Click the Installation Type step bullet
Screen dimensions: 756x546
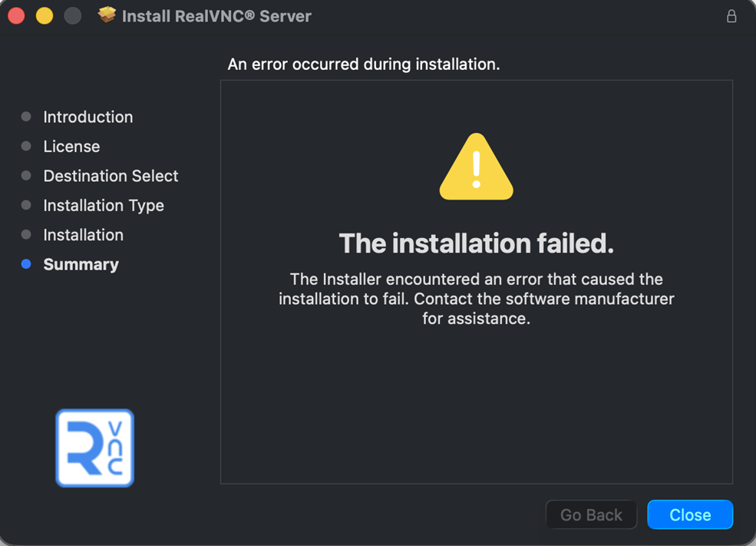[26, 205]
